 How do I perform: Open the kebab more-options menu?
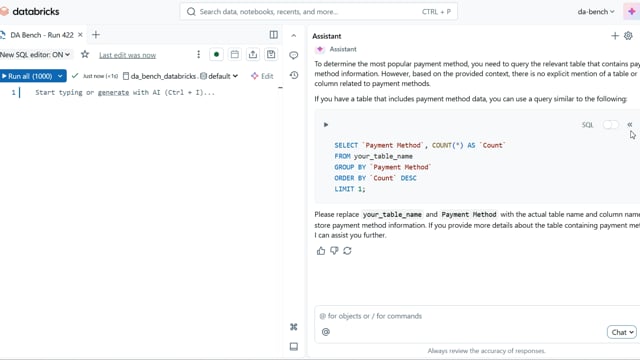(x=198, y=54)
